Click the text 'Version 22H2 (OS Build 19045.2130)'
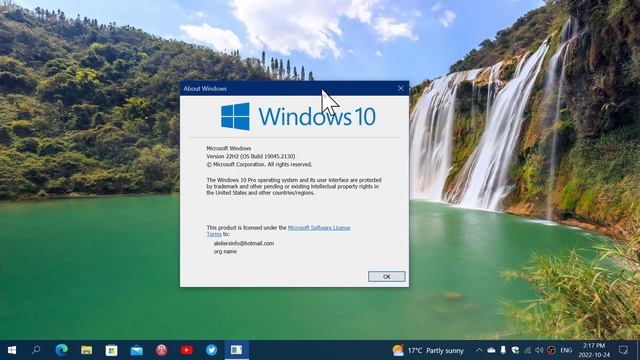Viewport: 640px width, 360px height. coord(251,156)
